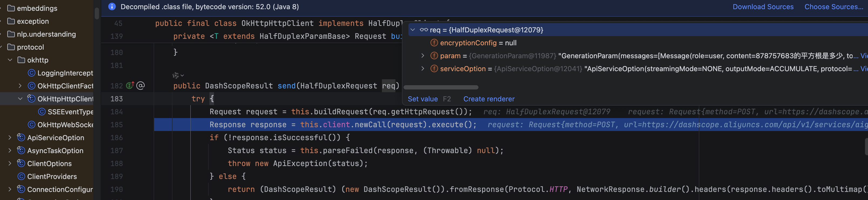The height and width of the screenshot is (200, 868).
Task: Click the @ annotation gutter icon
Action: [x=141, y=86]
